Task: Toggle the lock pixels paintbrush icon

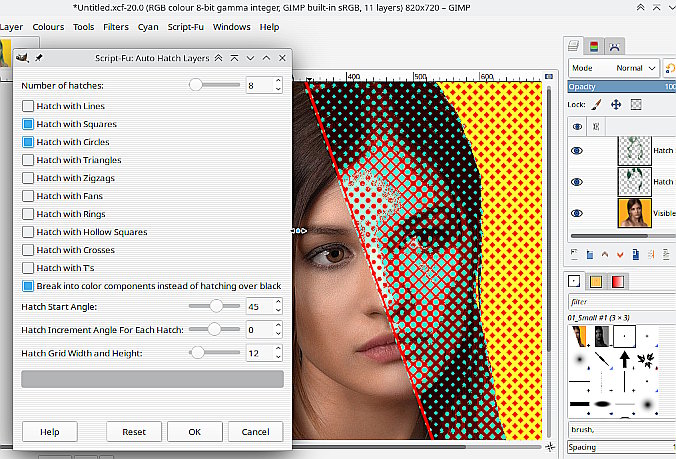Action: (x=596, y=104)
